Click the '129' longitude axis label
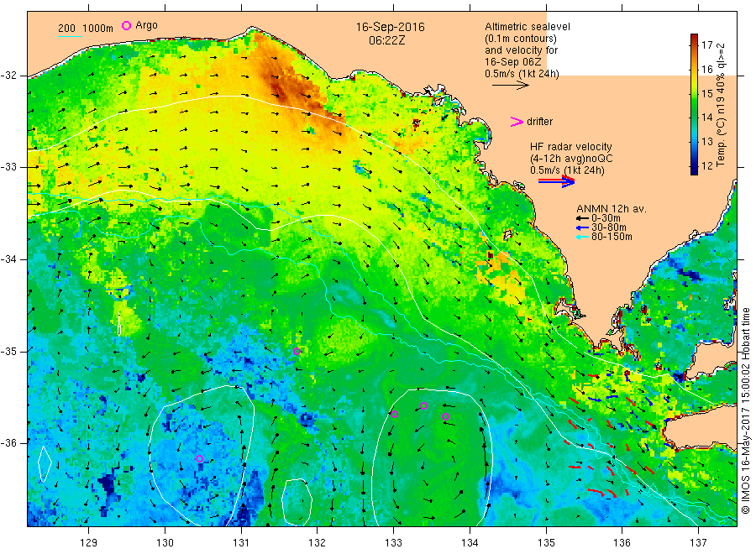Screen dimensions: 756x554 [89, 543]
